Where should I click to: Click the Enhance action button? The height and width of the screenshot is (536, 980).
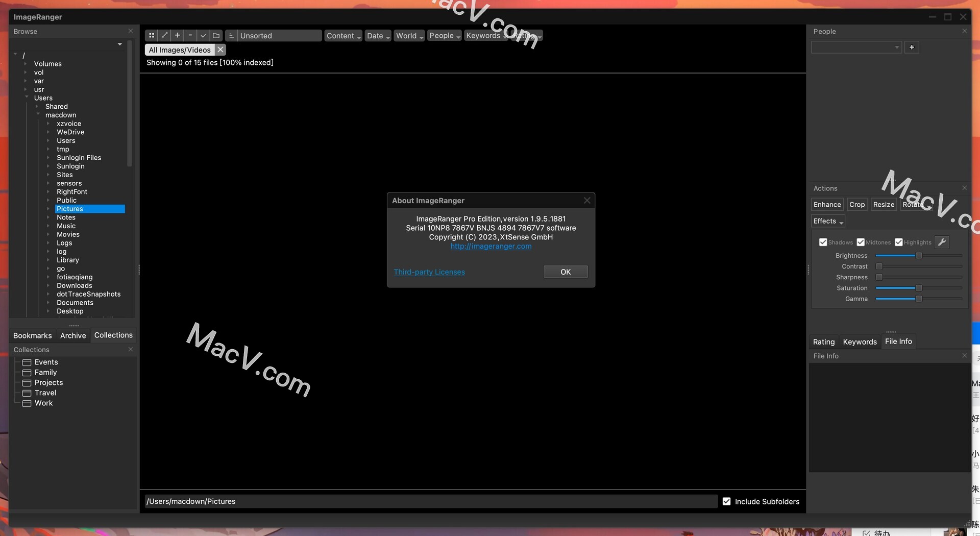tap(827, 205)
